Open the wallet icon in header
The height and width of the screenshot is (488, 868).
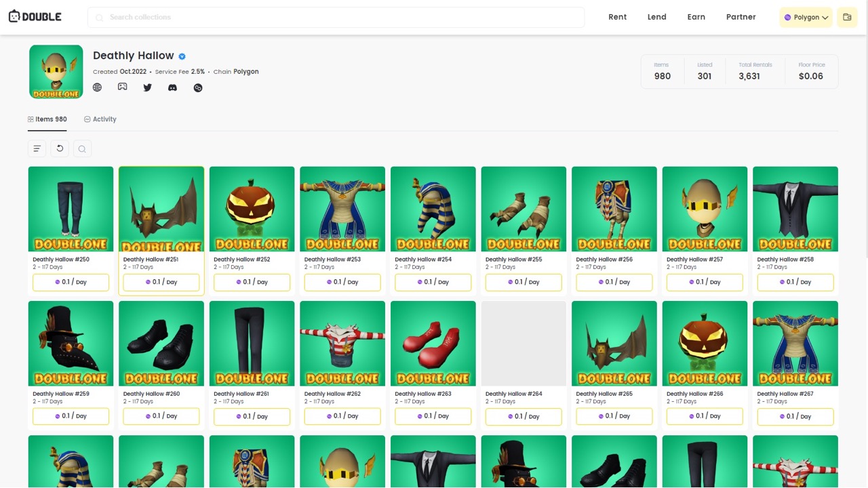click(x=847, y=18)
